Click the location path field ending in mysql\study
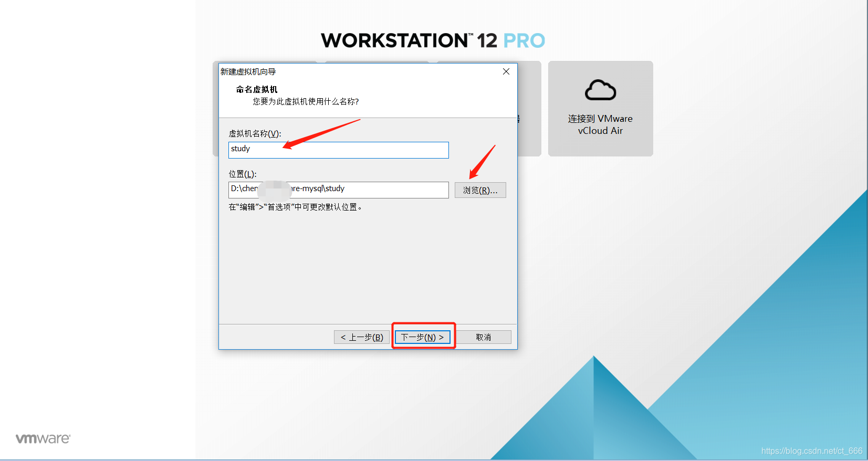Image resolution: width=868 pixels, height=461 pixels. coord(339,190)
